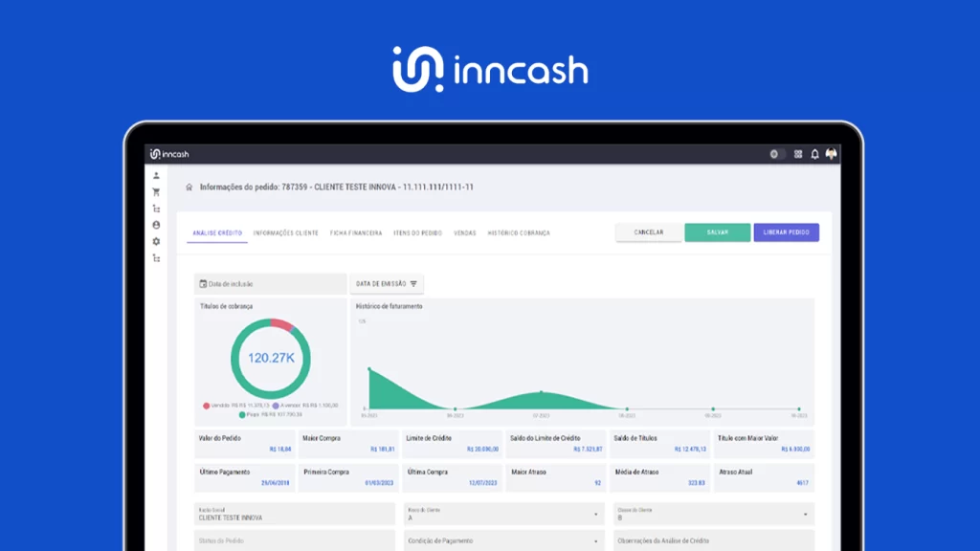Click the green Salvar button

click(718, 232)
